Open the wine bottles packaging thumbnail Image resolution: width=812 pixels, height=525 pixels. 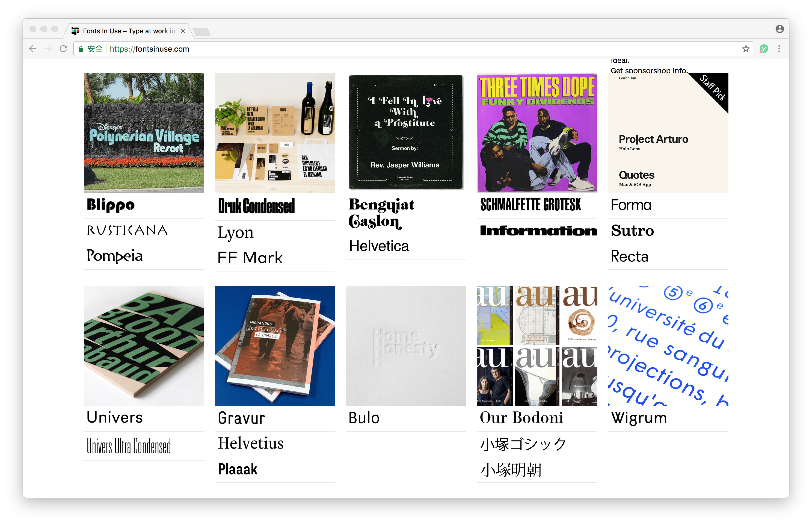click(275, 133)
